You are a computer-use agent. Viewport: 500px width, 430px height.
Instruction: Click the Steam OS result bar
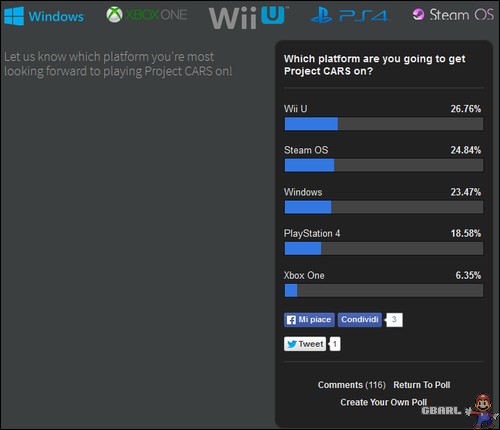click(x=384, y=165)
